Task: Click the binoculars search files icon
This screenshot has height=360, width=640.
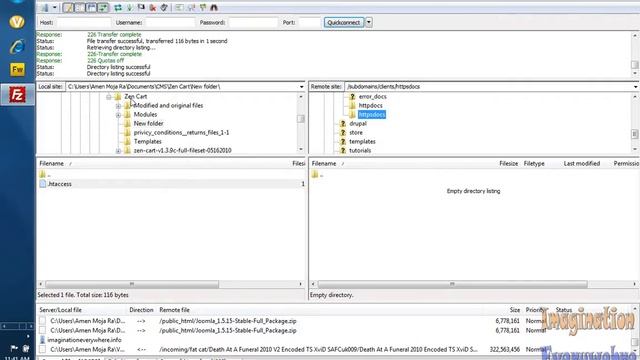Action: point(214,7)
